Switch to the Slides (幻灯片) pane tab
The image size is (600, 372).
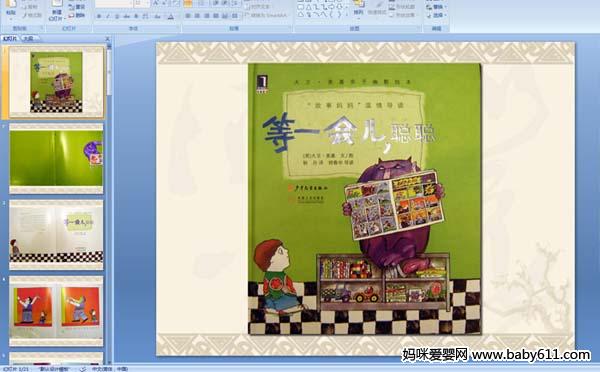tap(10, 38)
